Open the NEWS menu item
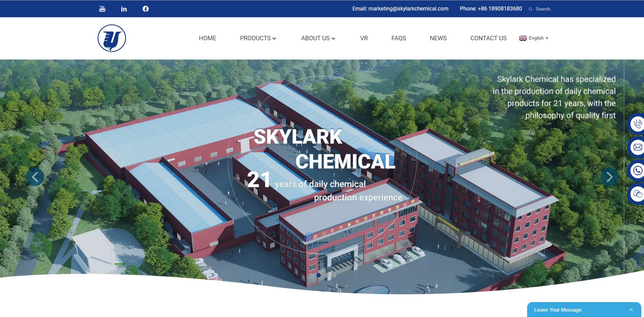 click(438, 38)
